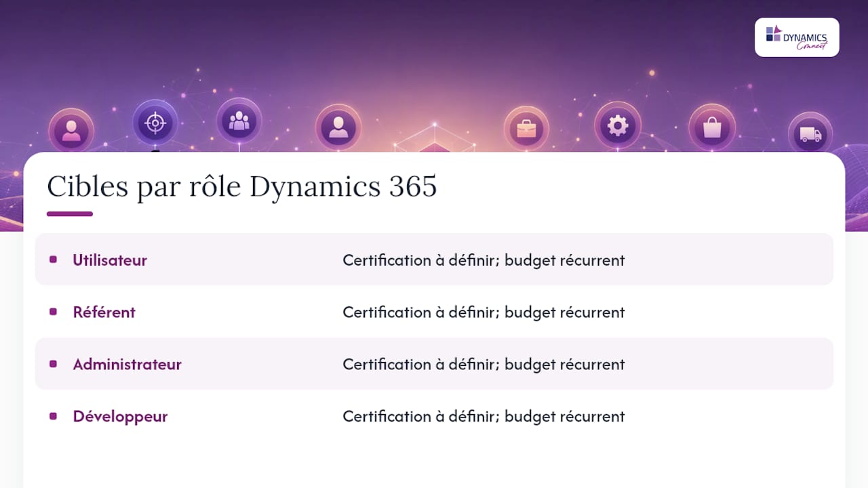Click the certification text in Développeur row

(x=484, y=416)
